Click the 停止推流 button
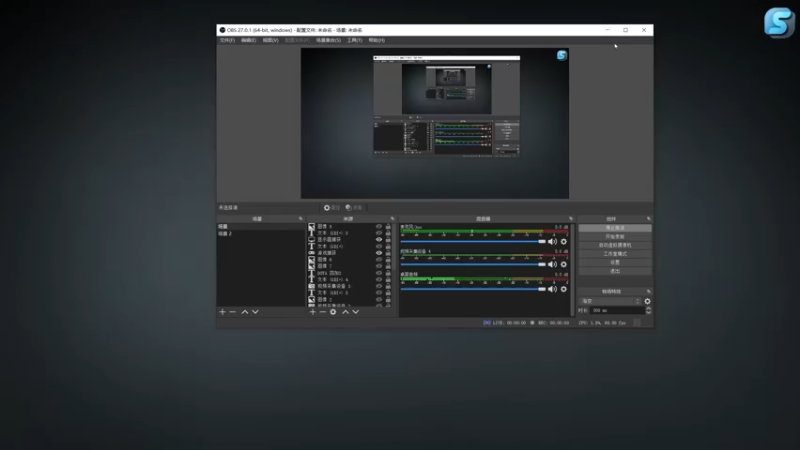The height and width of the screenshot is (450, 800). click(x=615, y=228)
